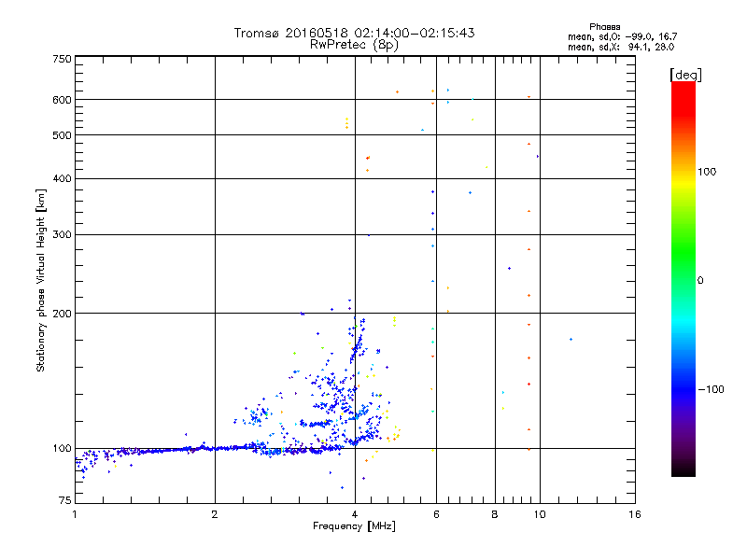Click the 'RwPretec (8p)' subtitle
The width and height of the screenshot is (747, 560).
click(355, 45)
